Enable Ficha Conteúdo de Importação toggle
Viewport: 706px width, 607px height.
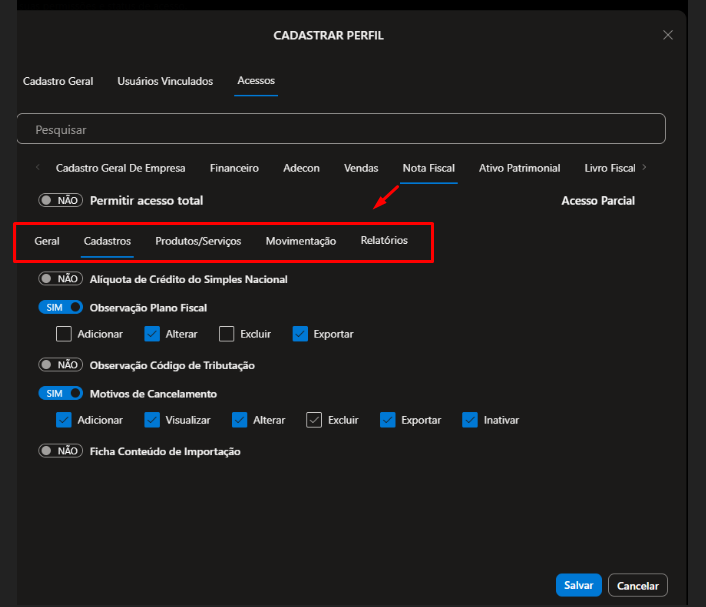point(60,451)
